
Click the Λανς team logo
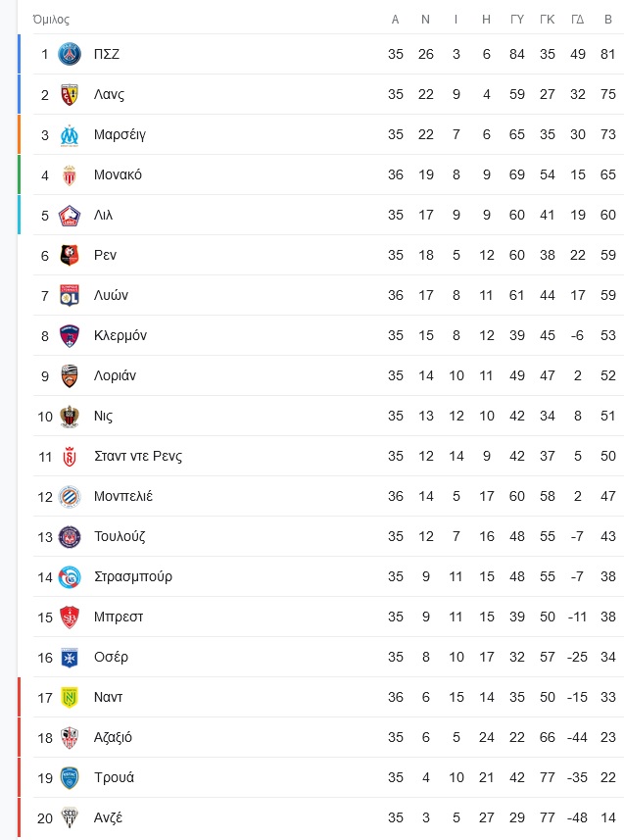pos(70,94)
